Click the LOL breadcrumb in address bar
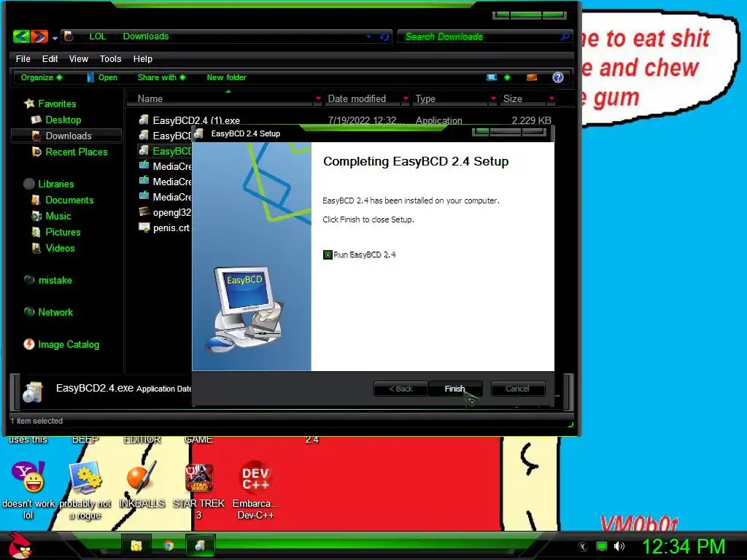This screenshot has height=560, width=747. (x=98, y=36)
